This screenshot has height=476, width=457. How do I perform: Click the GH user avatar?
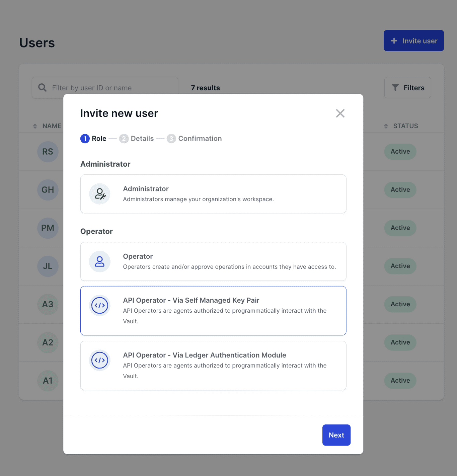click(48, 190)
